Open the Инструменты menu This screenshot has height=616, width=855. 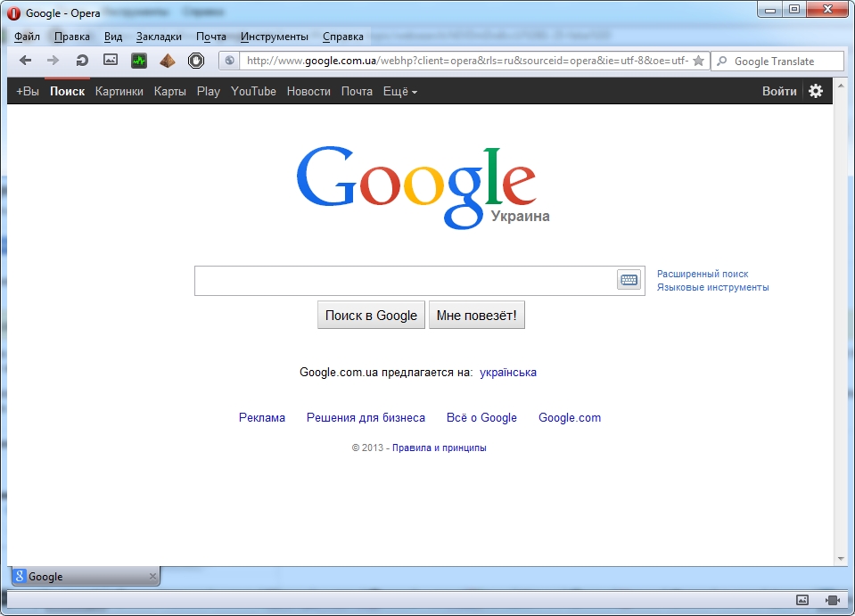(274, 37)
